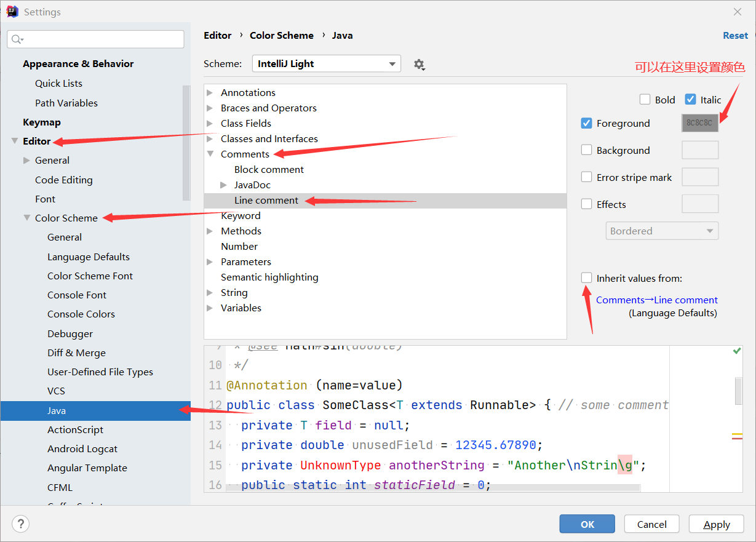Image resolution: width=756 pixels, height=542 pixels.
Task: Select Quick Lists in sidebar
Action: tap(58, 83)
